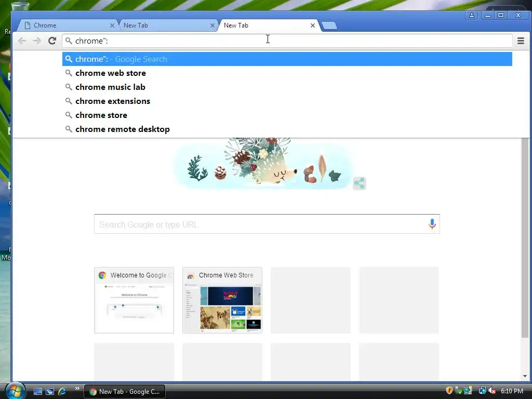Open the Chrome user profile button
Viewport: 532px width, 399px height.
[471, 15]
